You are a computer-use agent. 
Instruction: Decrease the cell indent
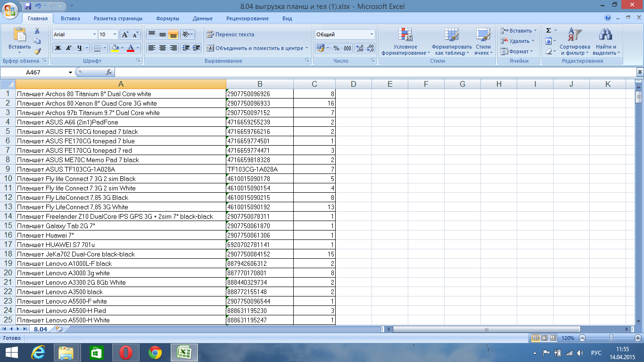tap(186, 48)
